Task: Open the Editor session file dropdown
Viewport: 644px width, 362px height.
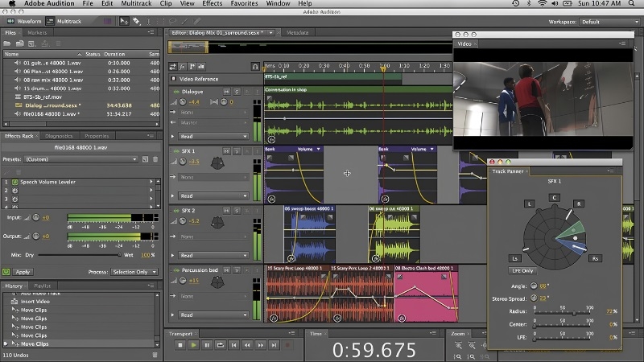Action: [270, 32]
